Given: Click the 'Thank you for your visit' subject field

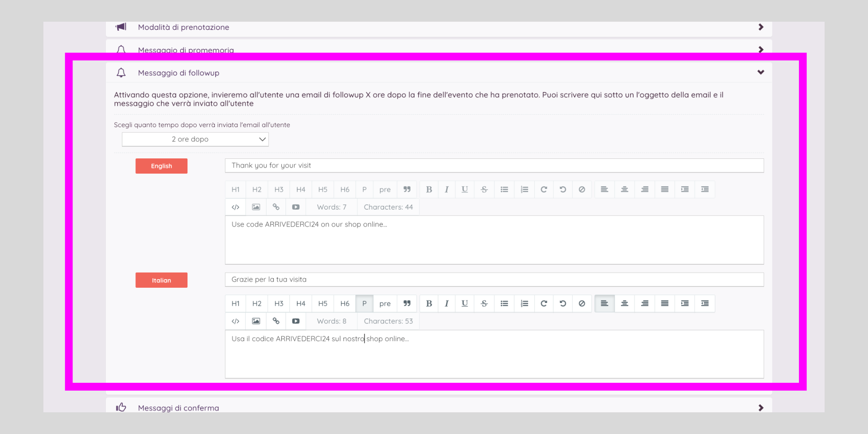Looking at the screenshot, I should click(494, 165).
